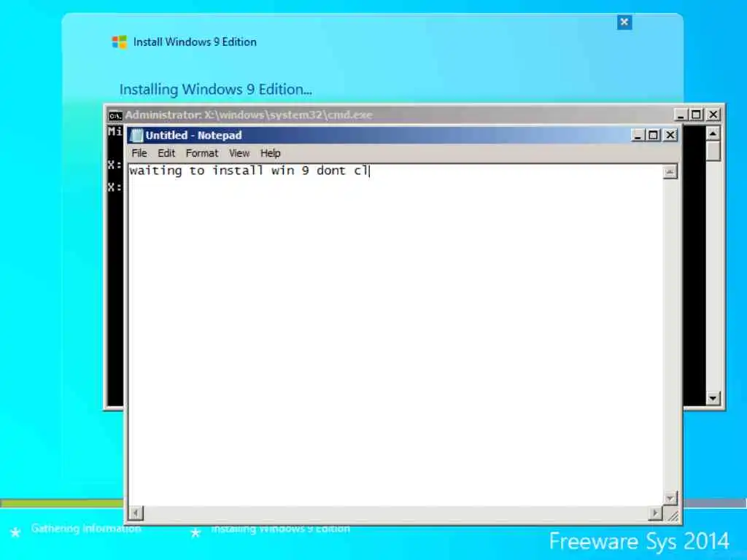
Task: Click in the Notepad text area
Action: pyautogui.click(x=395, y=335)
